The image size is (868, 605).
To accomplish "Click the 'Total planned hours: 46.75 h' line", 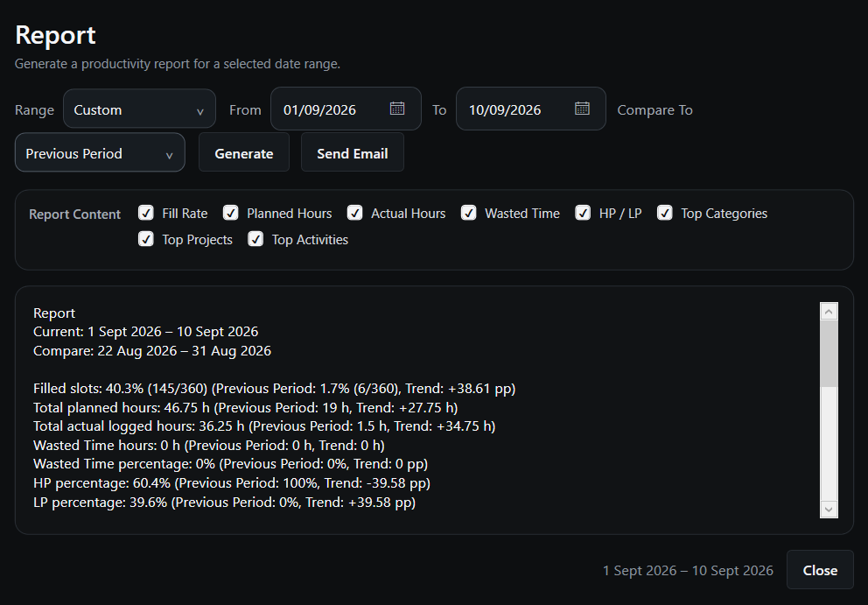I will [x=245, y=407].
